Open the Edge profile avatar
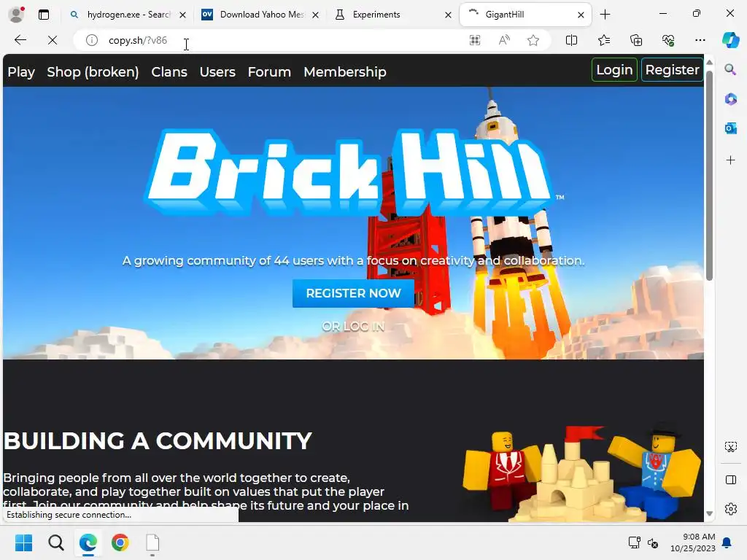 point(16,15)
